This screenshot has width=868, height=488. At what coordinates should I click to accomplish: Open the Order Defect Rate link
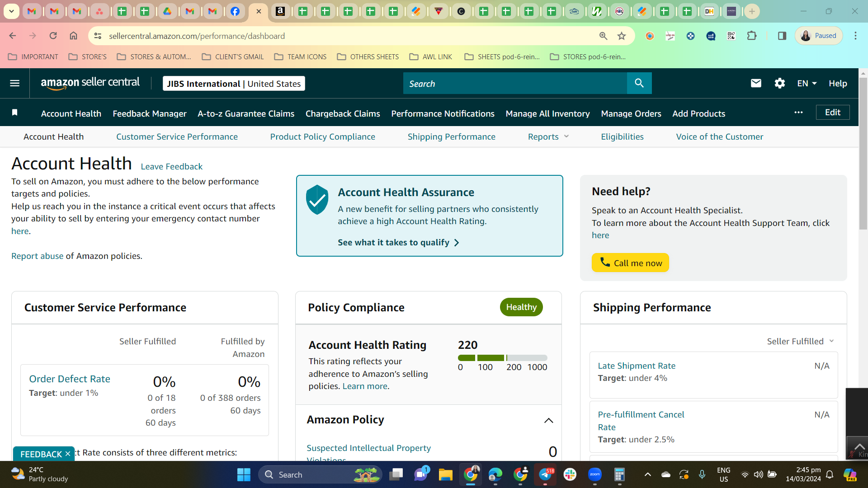(x=70, y=379)
